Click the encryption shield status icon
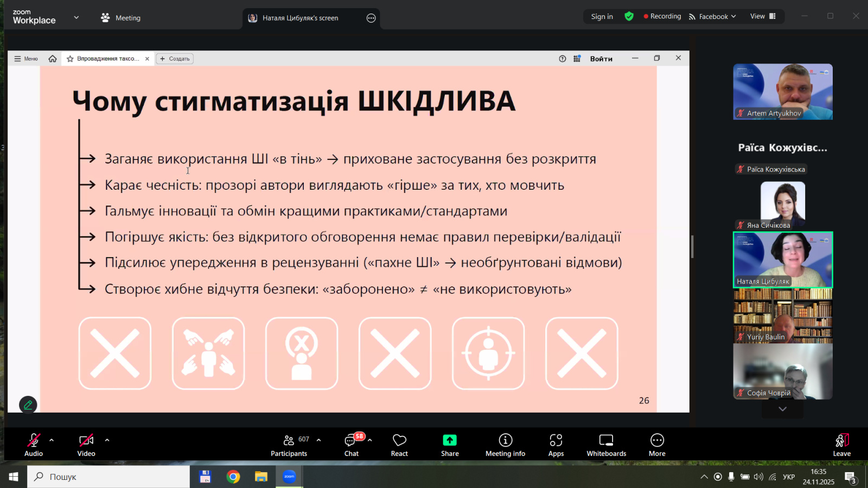Viewport: 868px width, 488px height. click(x=629, y=16)
